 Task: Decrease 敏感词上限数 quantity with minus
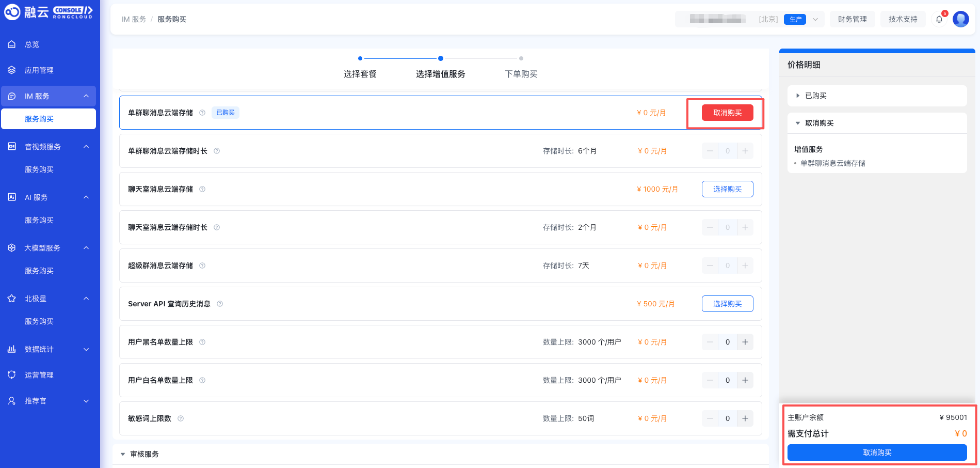coord(710,418)
